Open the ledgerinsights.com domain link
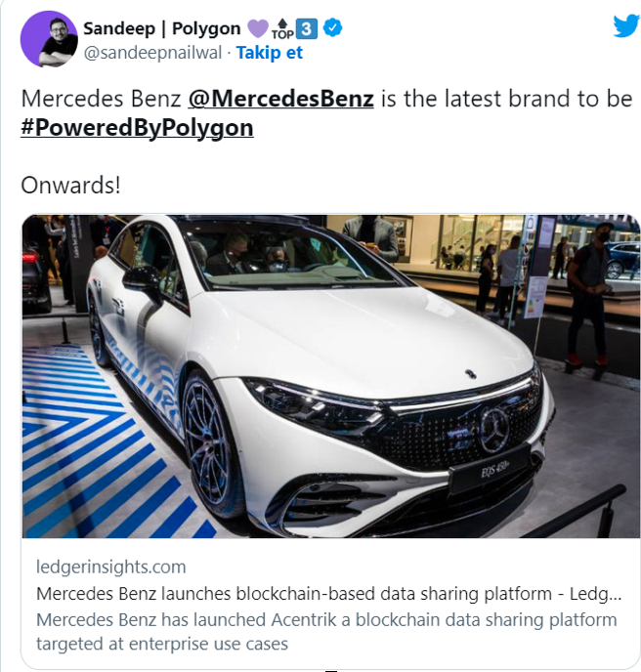The image size is (641, 672). [111, 567]
